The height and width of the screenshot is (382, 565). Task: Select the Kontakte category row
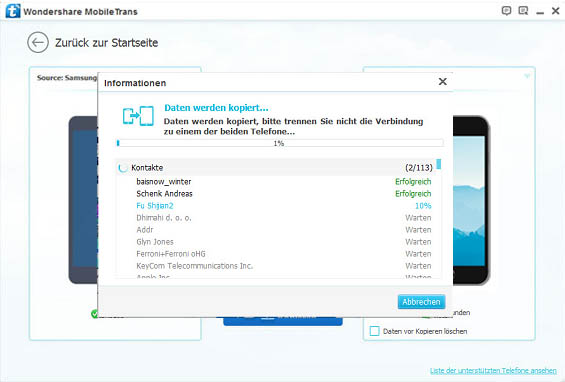click(x=275, y=168)
